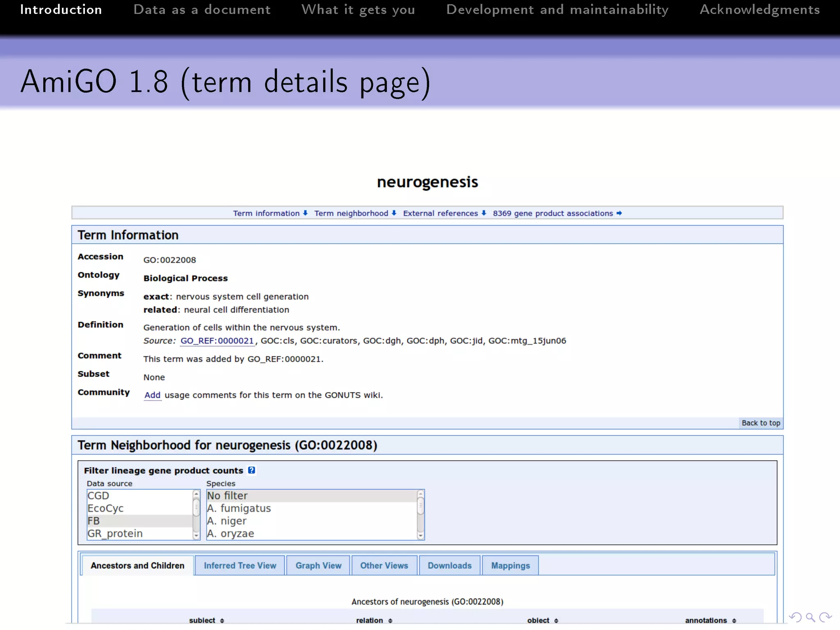Viewport: 840px width, 630px height.
Task: Click the down arrow after External references
Action: point(484,213)
